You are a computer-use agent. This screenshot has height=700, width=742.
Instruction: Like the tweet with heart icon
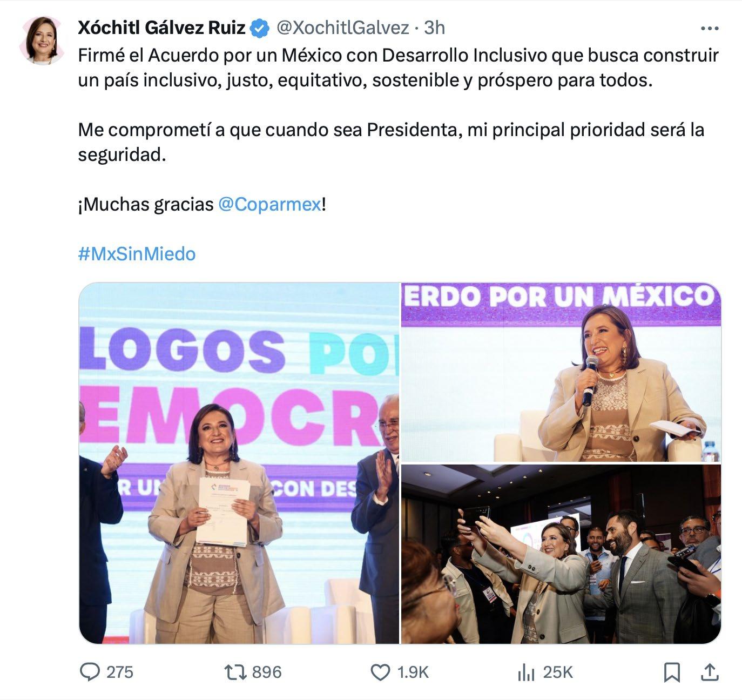[x=380, y=672]
